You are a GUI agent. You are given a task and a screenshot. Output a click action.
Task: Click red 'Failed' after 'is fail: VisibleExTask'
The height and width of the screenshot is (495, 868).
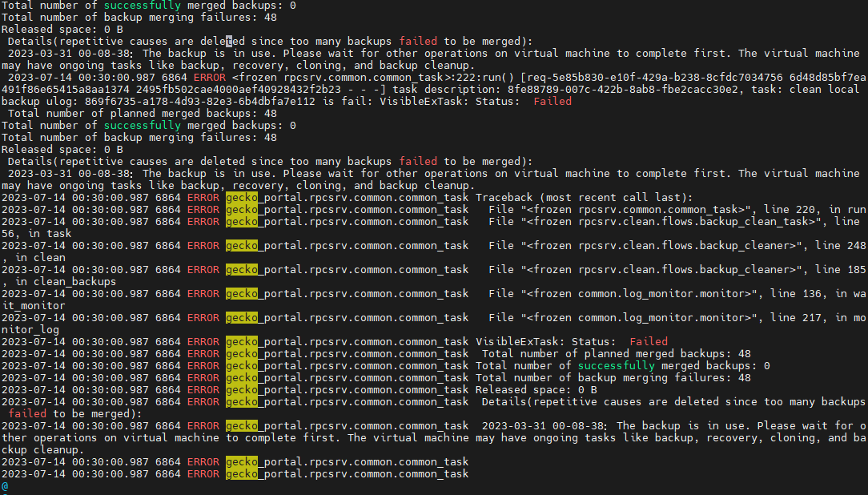[x=553, y=102]
